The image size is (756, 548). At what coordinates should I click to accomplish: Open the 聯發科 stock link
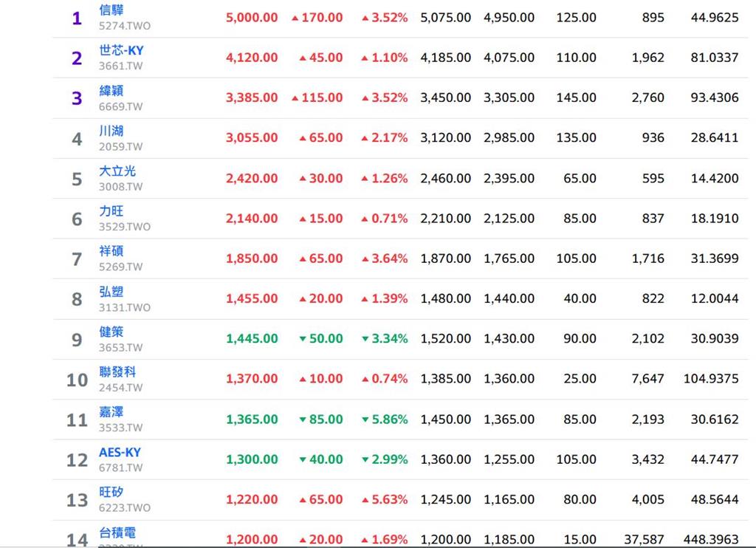pos(117,371)
